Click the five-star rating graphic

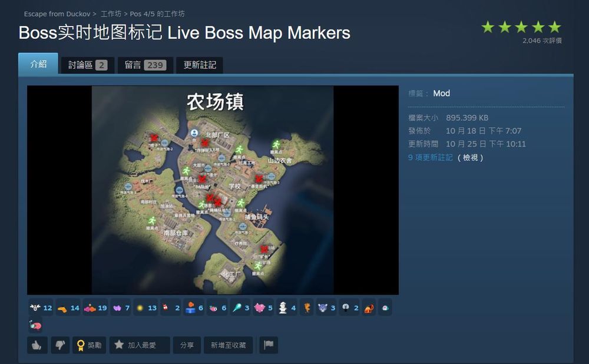point(521,27)
